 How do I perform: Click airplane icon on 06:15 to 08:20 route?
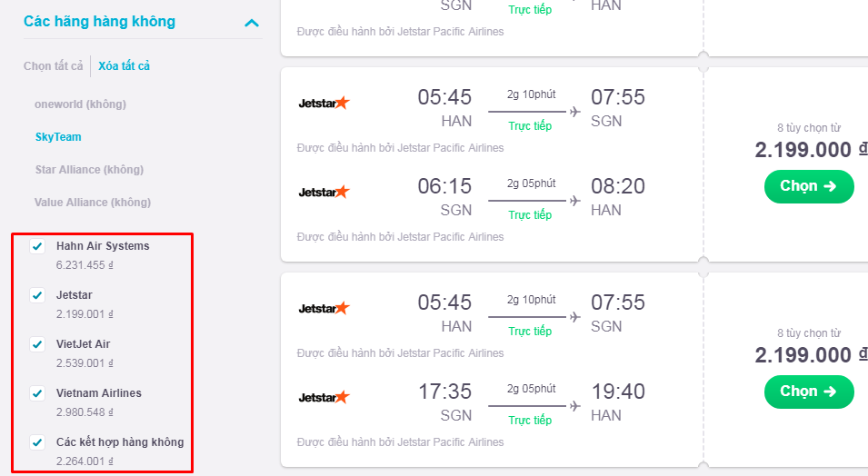click(575, 201)
